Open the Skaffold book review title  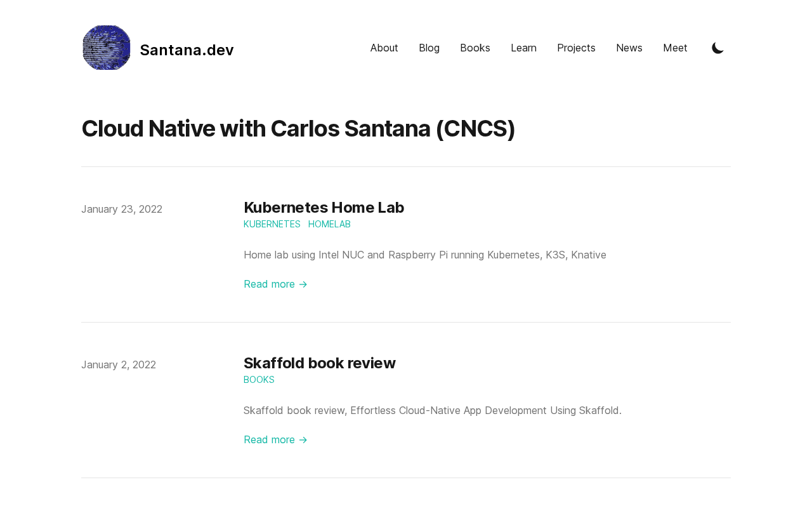coord(319,363)
